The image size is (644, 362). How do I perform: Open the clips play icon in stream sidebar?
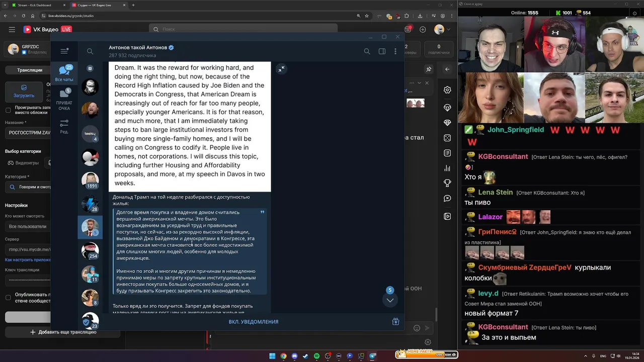447,216
